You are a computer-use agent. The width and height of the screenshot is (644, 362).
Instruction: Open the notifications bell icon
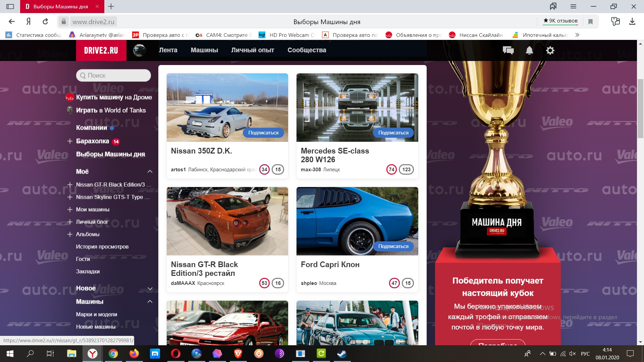[x=529, y=50]
